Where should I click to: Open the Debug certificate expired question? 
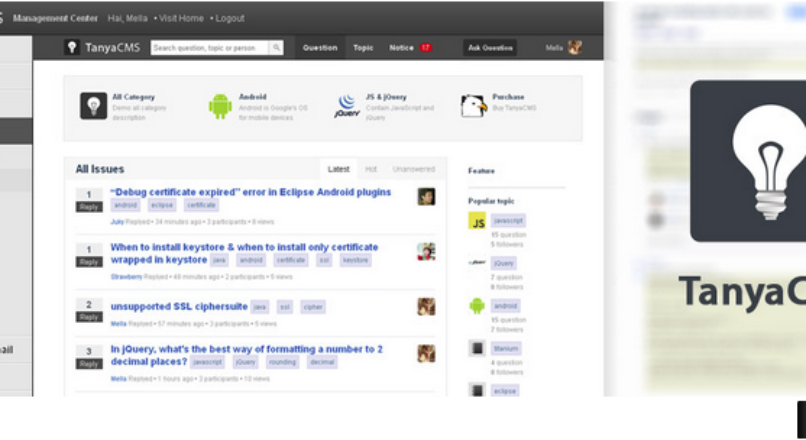(x=251, y=192)
